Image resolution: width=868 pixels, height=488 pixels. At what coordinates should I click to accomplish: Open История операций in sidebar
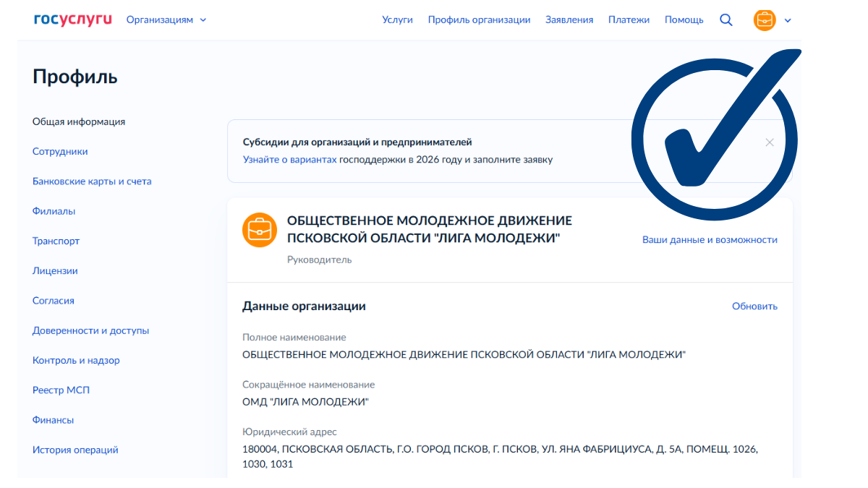(x=75, y=450)
